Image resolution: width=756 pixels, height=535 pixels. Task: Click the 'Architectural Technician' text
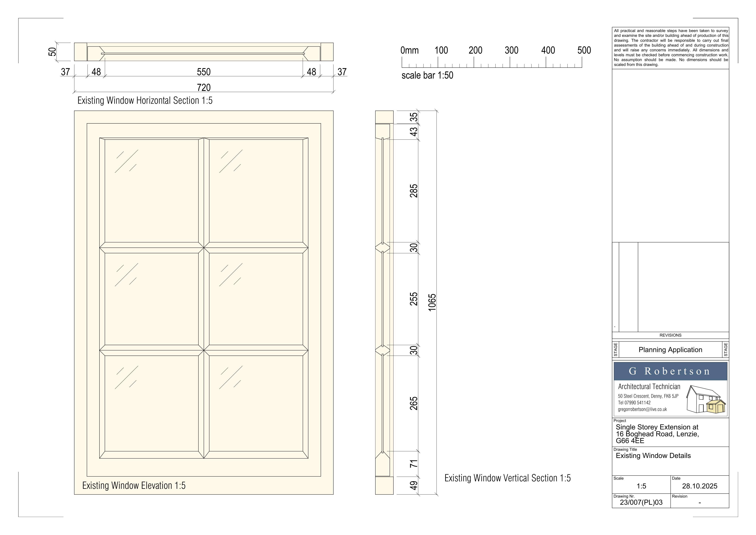click(x=649, y=387)
